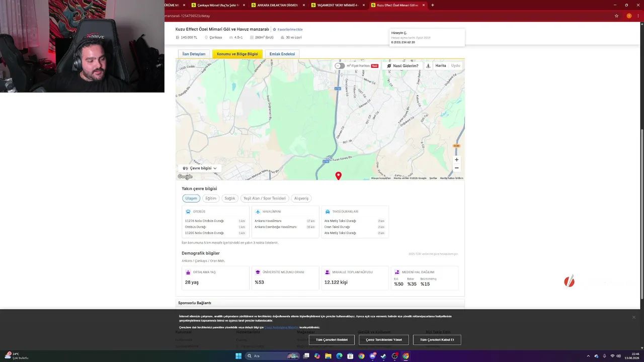
Task: Click the red location pin on map
Action: [x=339, y=175]
